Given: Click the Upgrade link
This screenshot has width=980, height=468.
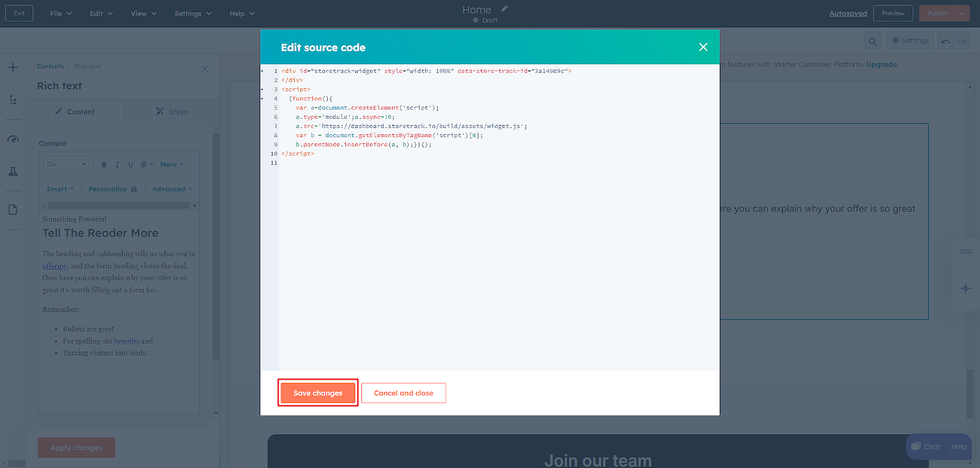Looking at the screenshot, I should tap(881, 64).
